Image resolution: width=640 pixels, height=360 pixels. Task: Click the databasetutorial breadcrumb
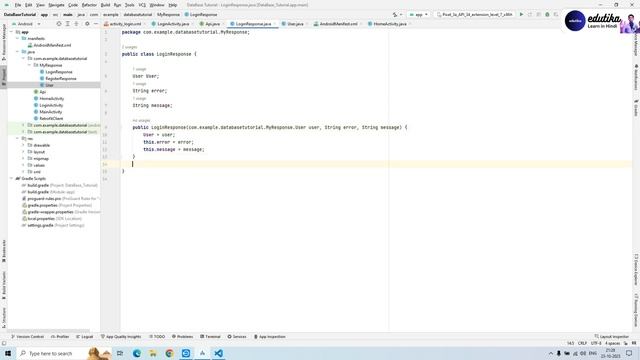[138, 14]
